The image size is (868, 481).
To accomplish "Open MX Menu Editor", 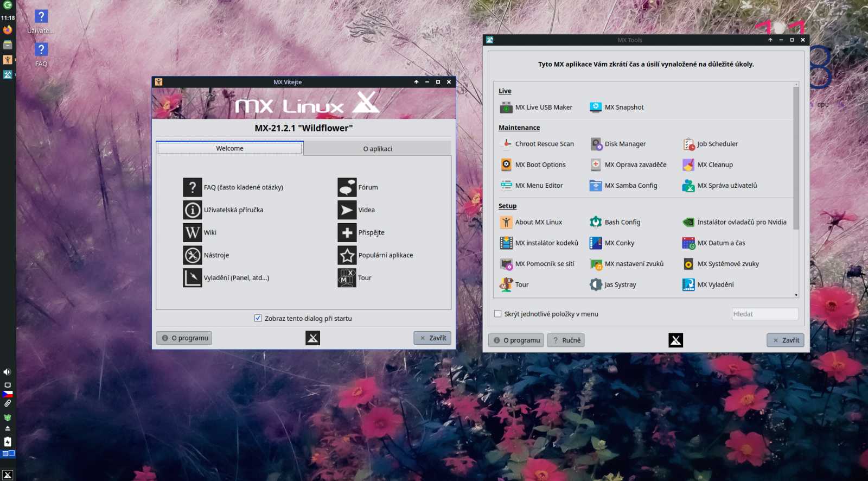I will [531, 186].
